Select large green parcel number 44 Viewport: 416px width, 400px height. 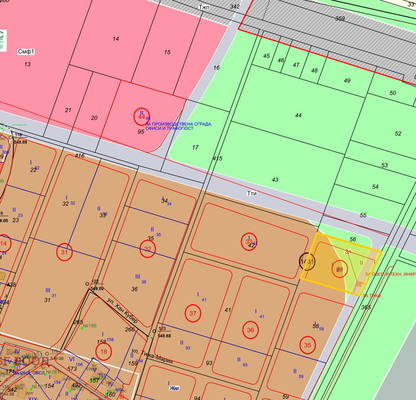click(x=298, y=115)
